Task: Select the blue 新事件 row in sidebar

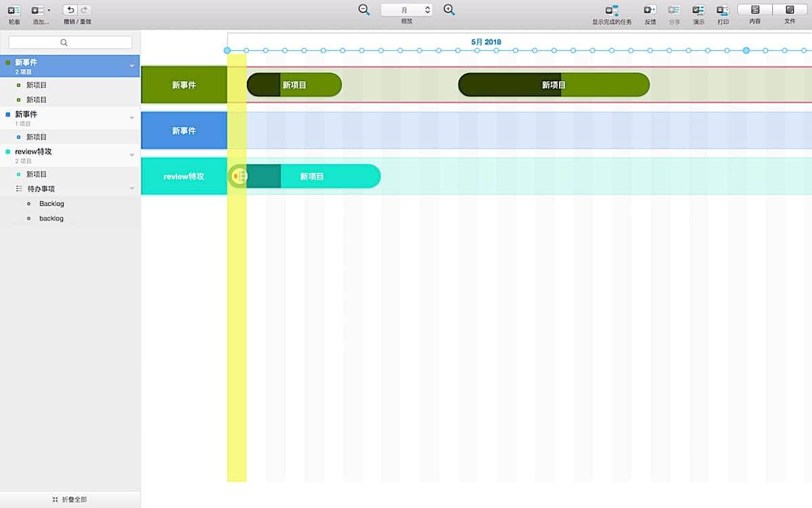Action: 70,118
